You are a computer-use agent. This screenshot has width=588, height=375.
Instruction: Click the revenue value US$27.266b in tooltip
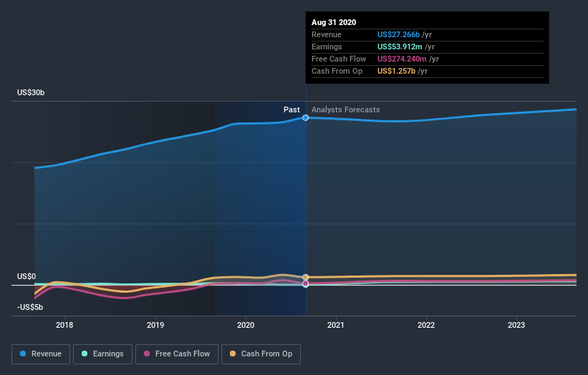tap(398, 34)
